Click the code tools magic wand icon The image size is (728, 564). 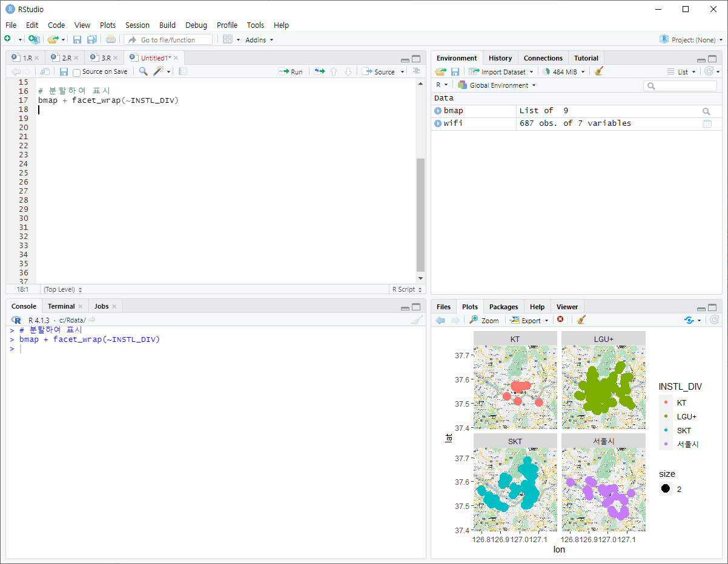click(159, 71)
